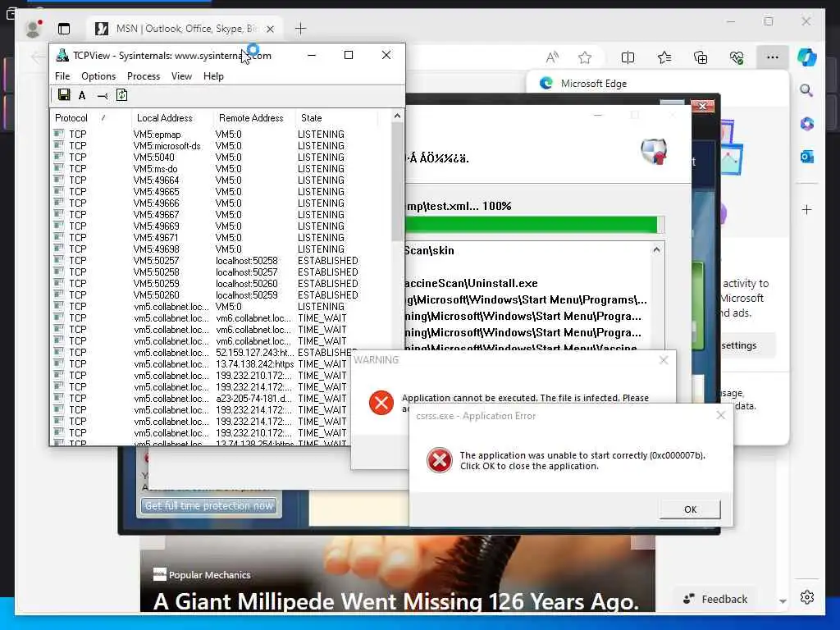
Task: Open the Process menu in TCPView
Action: coord(144,76)
